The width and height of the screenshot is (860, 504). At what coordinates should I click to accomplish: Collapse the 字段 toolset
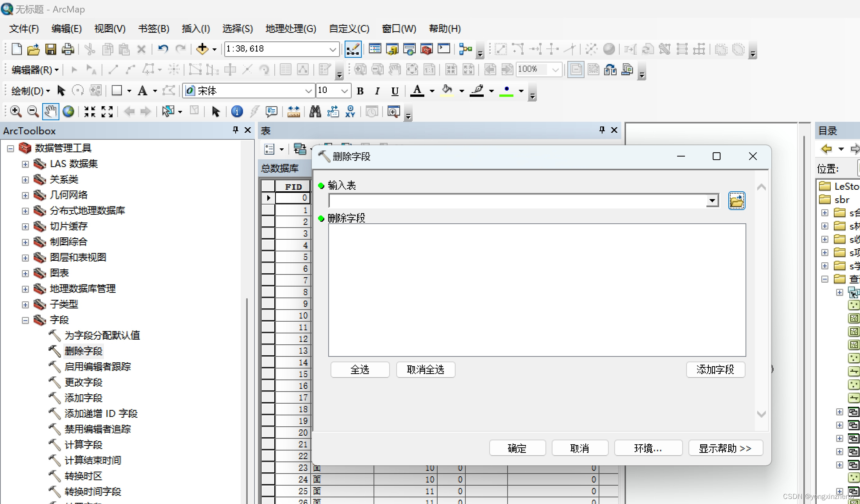(25, 321)
